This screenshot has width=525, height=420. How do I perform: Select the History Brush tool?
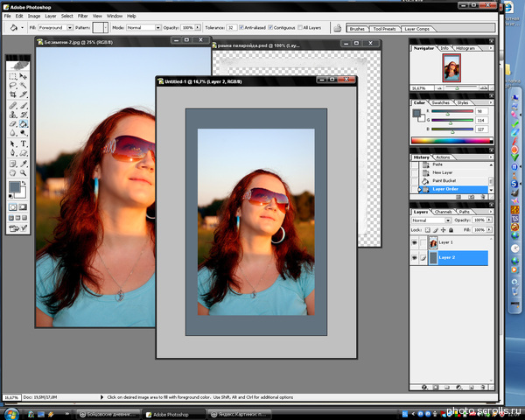pyautogui.click(x=23, y=115)
